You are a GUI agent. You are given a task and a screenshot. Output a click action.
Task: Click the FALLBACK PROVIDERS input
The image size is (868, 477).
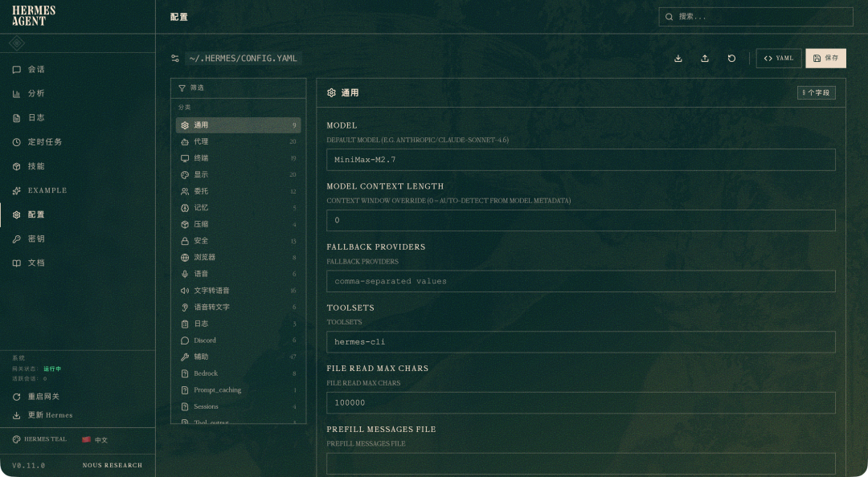(581, 281)
